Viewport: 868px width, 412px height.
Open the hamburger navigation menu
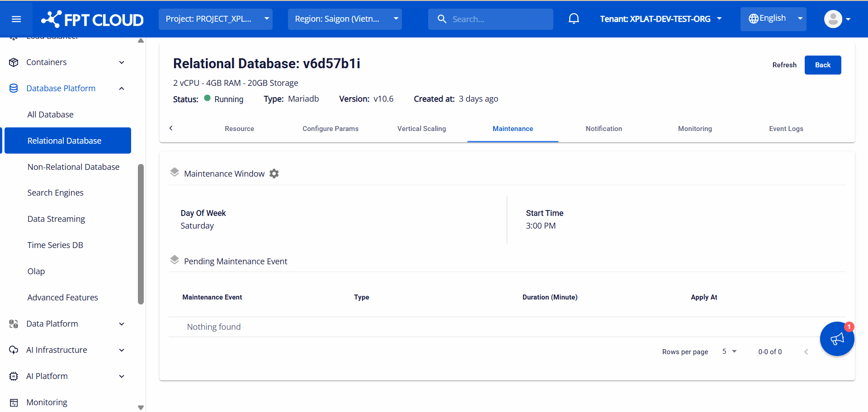(16, 19)
